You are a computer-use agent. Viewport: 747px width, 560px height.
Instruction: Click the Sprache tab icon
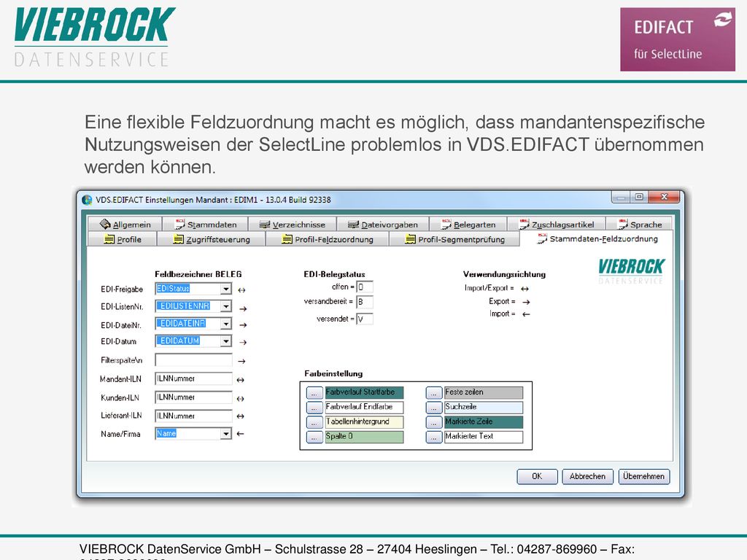[623, 224]
